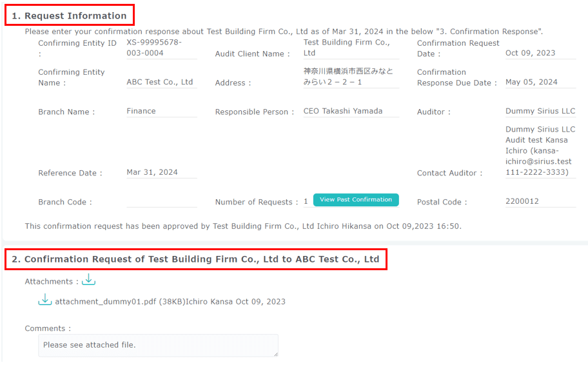This screenshot has width=588, height=365.
Task: Click the Confirmation Request Date field
Action: tap(540, 53)
